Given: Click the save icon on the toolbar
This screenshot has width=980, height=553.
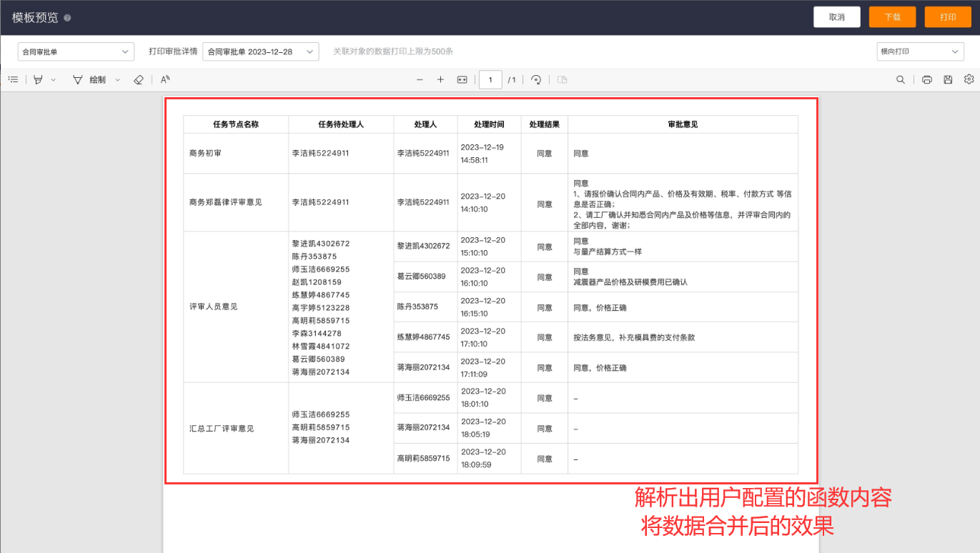Looking at the screenshot, I should 948,79.
